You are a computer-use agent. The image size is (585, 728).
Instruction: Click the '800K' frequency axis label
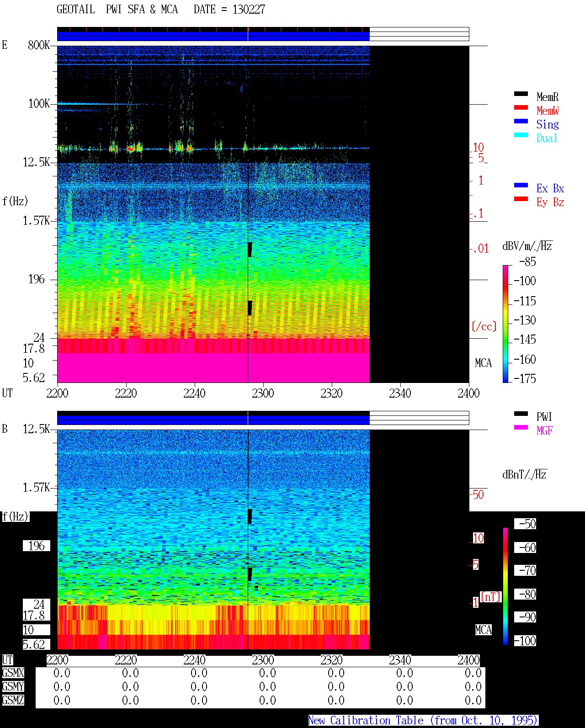coord(39,45)
